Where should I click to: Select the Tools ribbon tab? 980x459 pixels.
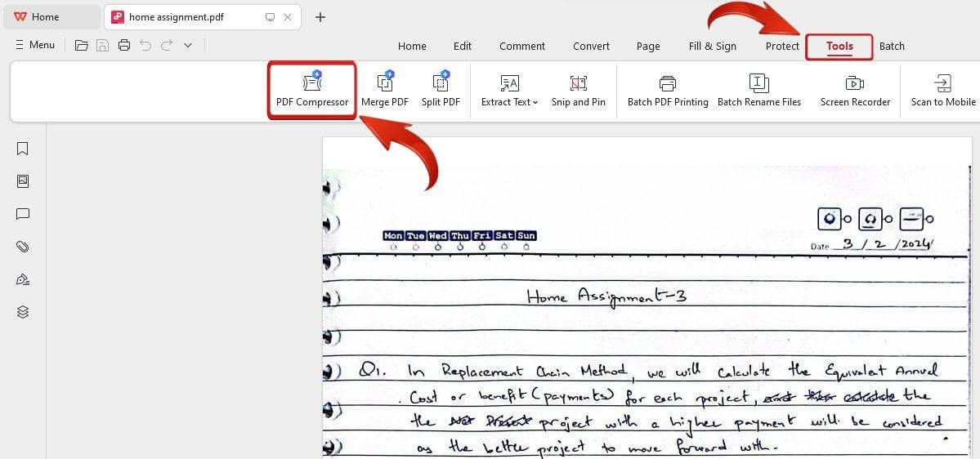pos(839,47)
